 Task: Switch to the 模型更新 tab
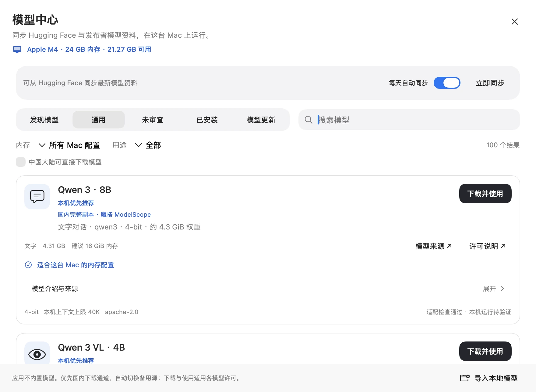[x=261, y=120]
